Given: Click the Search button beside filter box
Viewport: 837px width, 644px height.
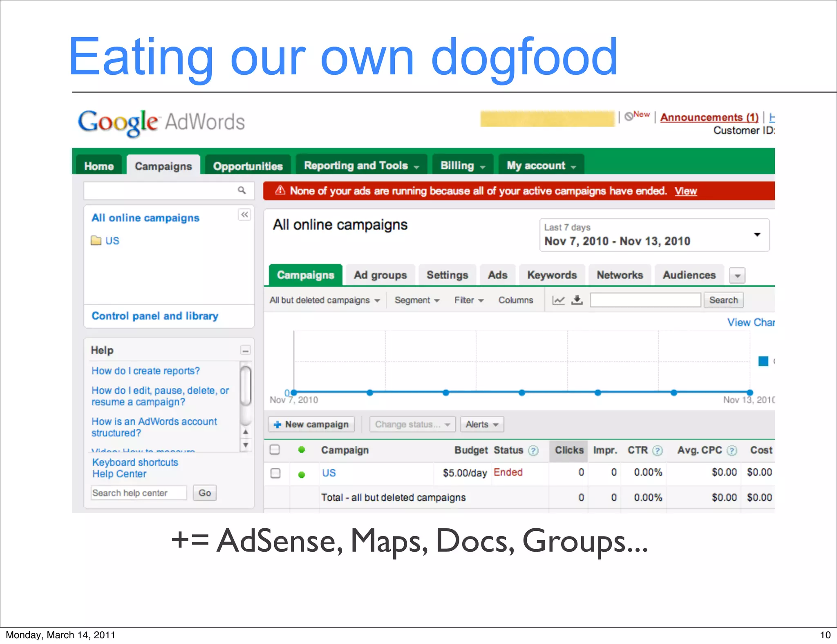Looking at the screenshot, I should pyautogui.click(x=723, y=300).
